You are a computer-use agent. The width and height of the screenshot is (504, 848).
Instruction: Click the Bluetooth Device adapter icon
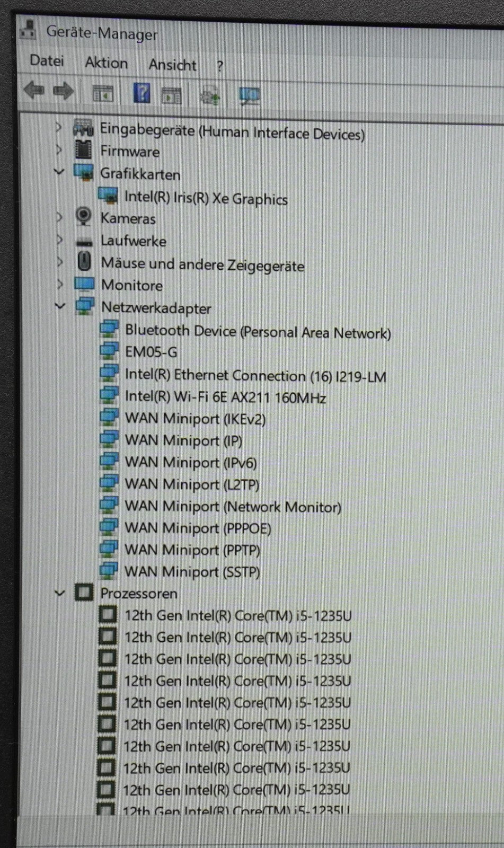pyautogui.click(x=109, y=329)
